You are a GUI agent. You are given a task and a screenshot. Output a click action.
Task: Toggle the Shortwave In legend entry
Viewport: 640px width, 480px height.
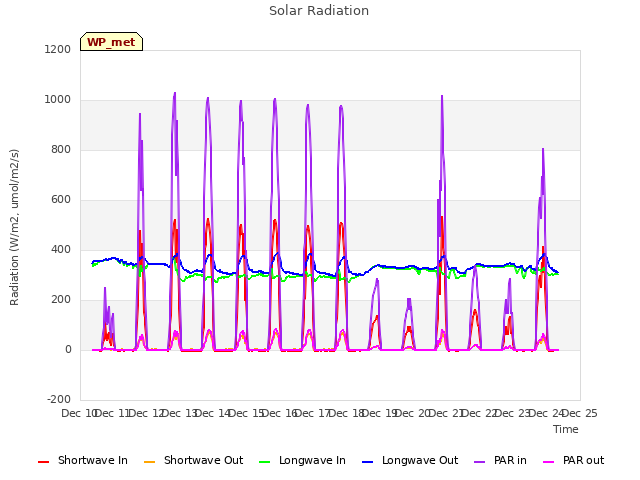pos(83,460)
